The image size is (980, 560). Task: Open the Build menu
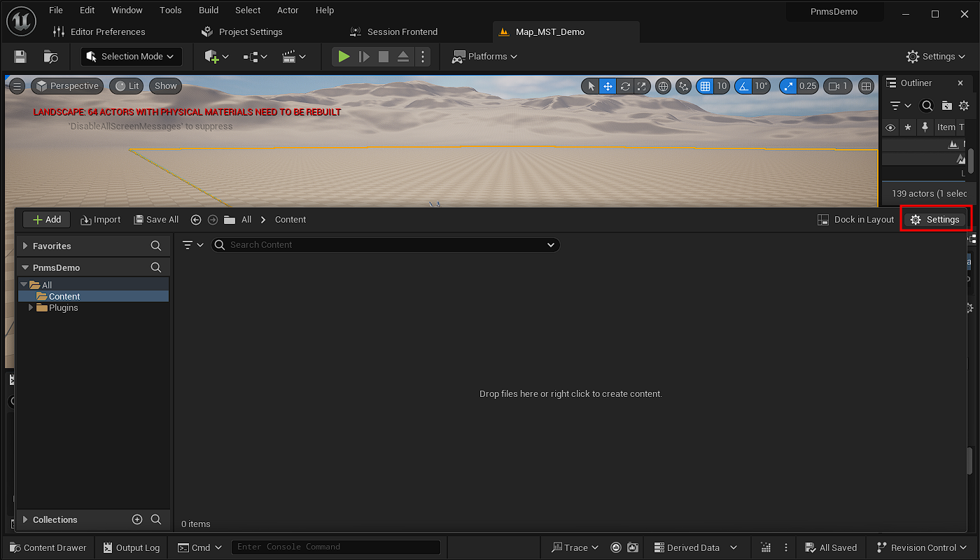[x=209, y=10]
